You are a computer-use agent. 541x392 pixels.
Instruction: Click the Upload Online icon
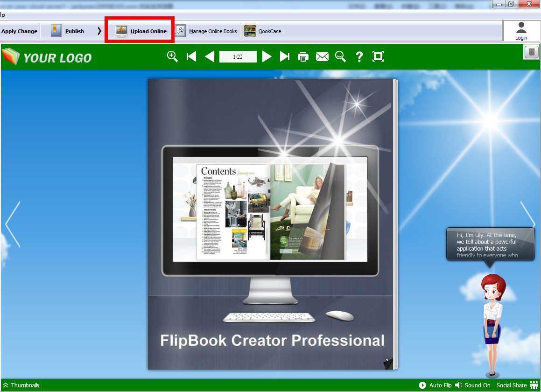(121, 31)
